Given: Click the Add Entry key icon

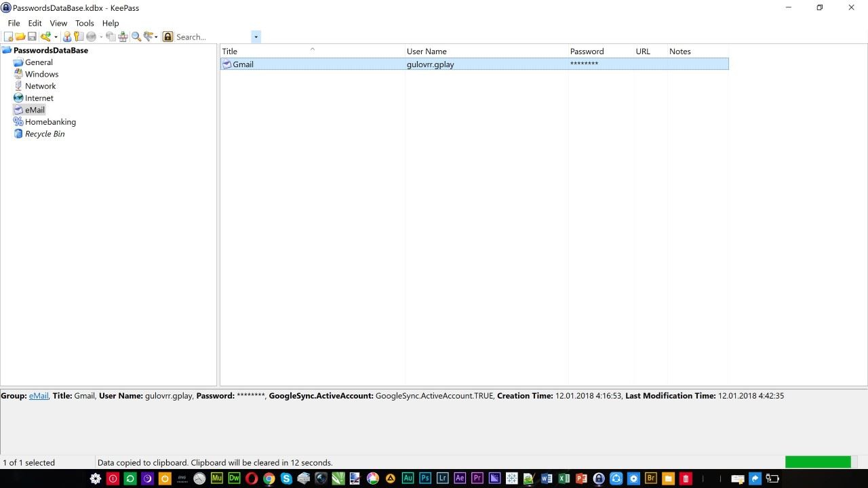Looking at the screenshot, I should click(45, 37).
